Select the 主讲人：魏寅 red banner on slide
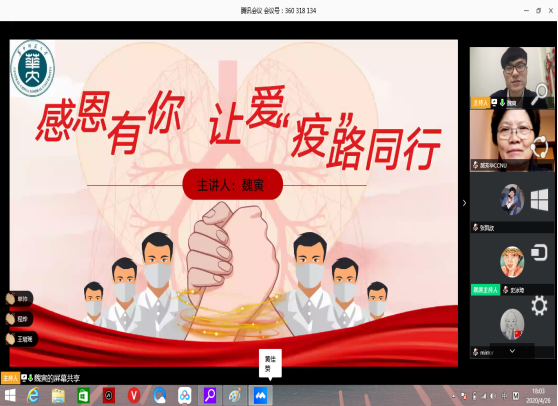Image resolution: width=558 pixels, height=406 pixels. 233,185
